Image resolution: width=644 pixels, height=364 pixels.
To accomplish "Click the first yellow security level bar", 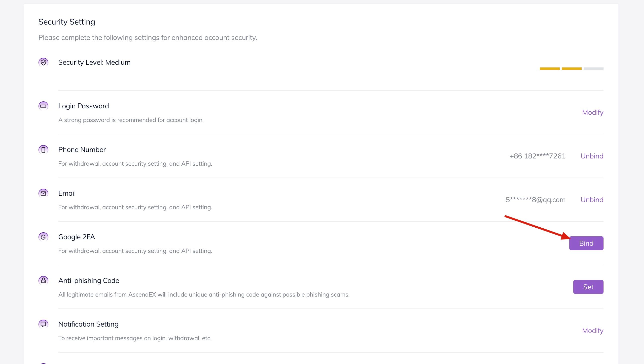I will (550, 69).
